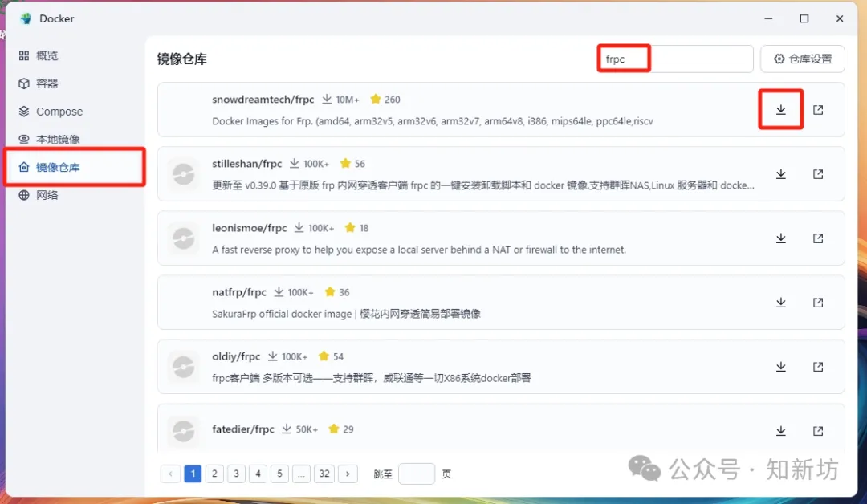This screenshot has height=504, width=867.
Task: Go to next results page
Action: [348, 474]
